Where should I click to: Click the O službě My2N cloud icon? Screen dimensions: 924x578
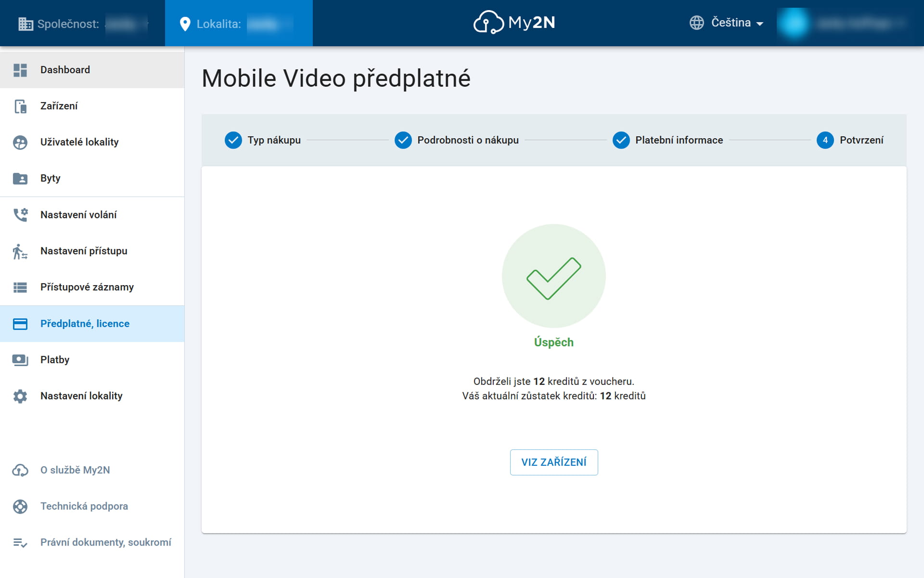20,470
